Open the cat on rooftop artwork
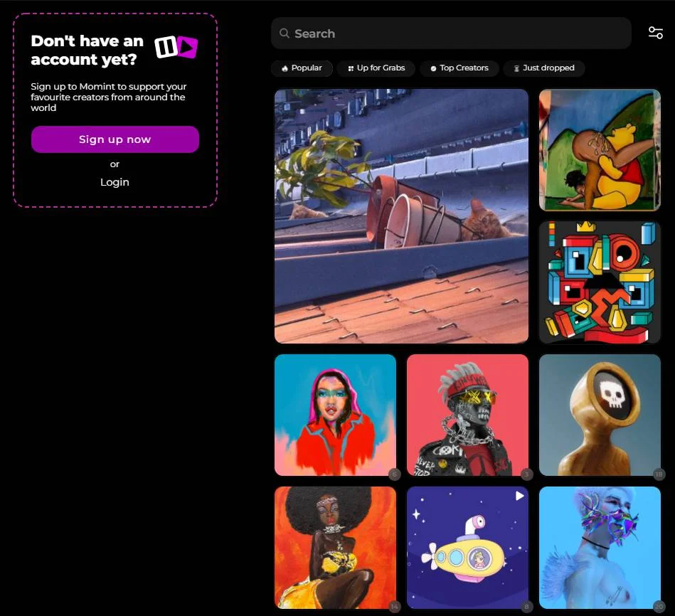 [401, 216]
